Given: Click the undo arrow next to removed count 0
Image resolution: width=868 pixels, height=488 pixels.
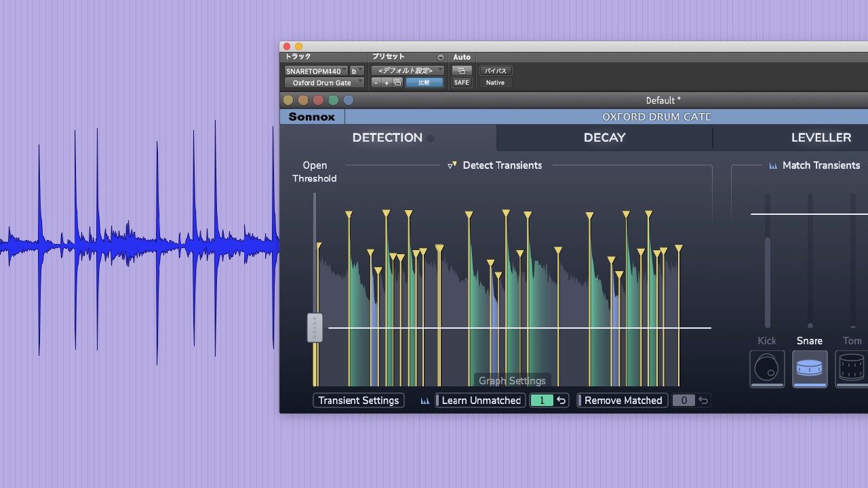Looking at the screenshot, I should click(703, 401).
